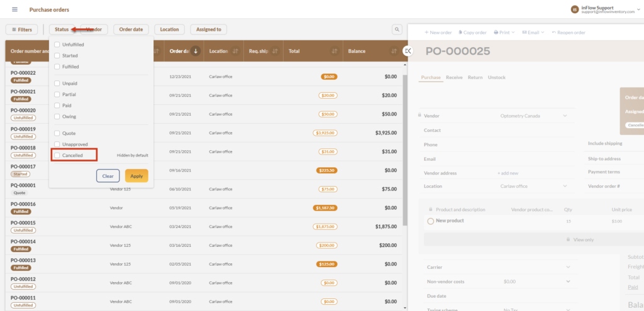Check the Fulfilled status filter
The width and height of the screenshot is (644, 311).
pos(57,67)
